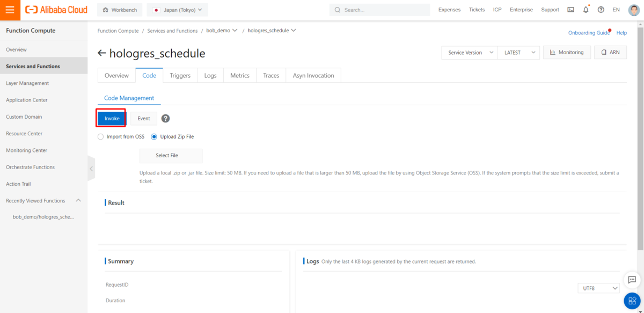Open the Onboarding Guide link
644x313 pixels.
point(589,33)
